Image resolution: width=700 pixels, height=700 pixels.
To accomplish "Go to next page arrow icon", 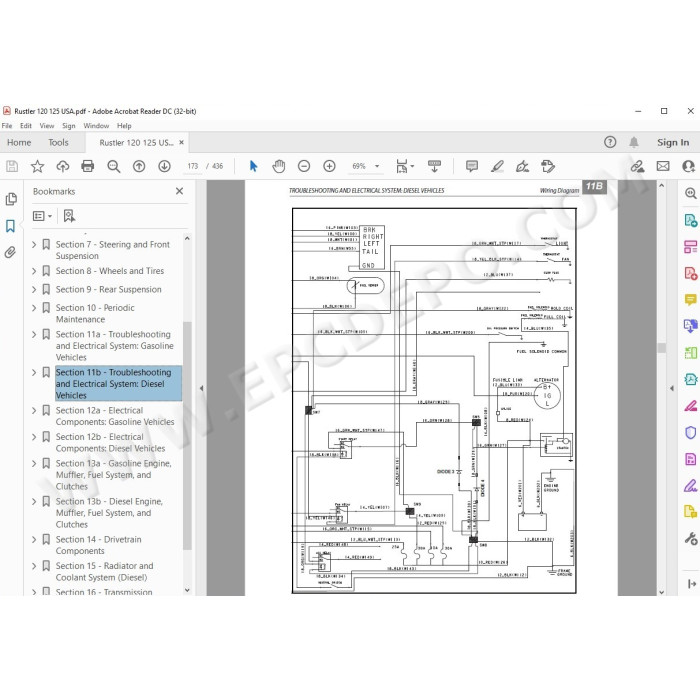I will 164,166.
